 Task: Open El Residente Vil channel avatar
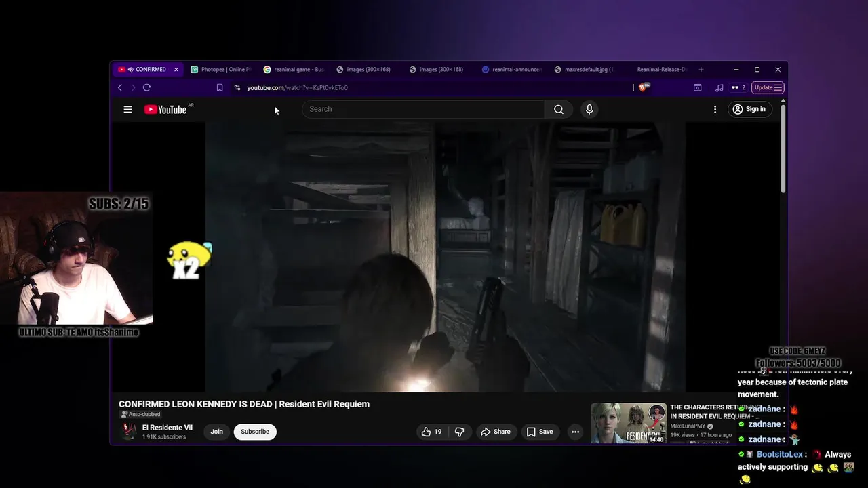click(127, 432)
